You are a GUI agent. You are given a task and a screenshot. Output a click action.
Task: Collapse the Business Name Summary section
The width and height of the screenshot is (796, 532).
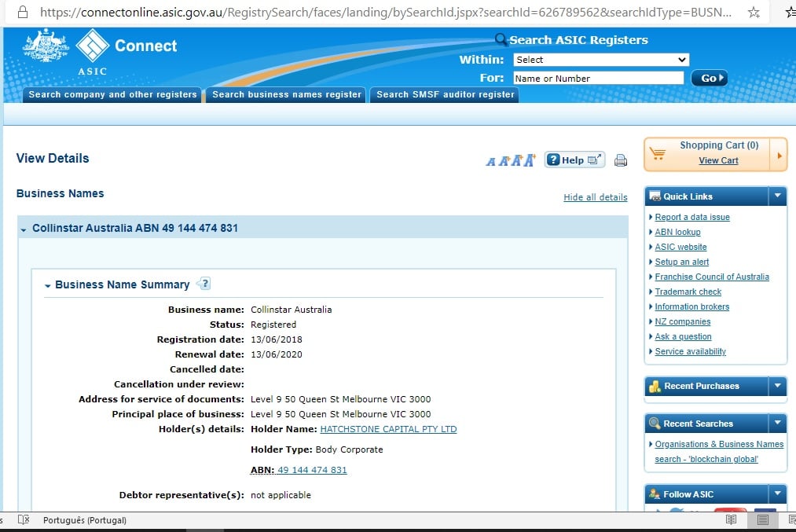point(47,286)
